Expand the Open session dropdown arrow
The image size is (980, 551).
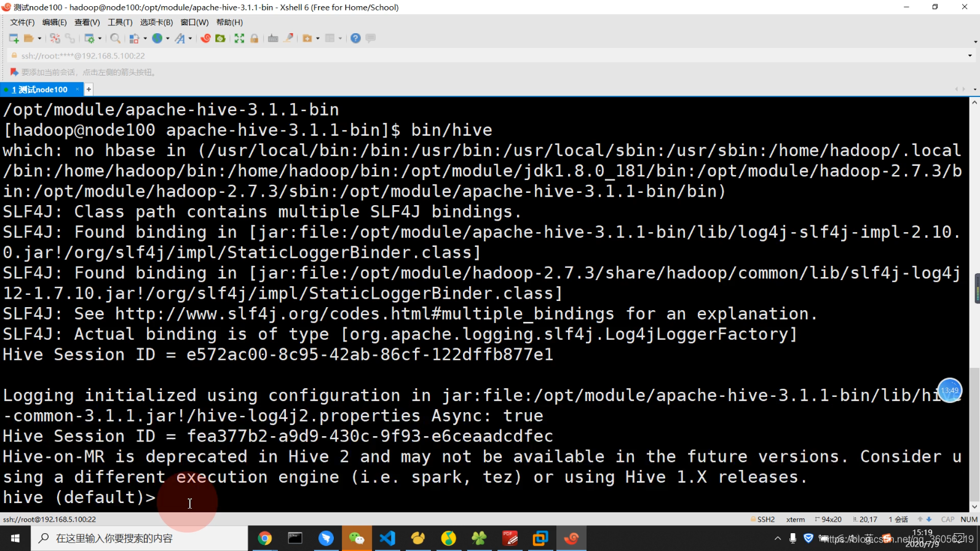(x=39, y=38)
